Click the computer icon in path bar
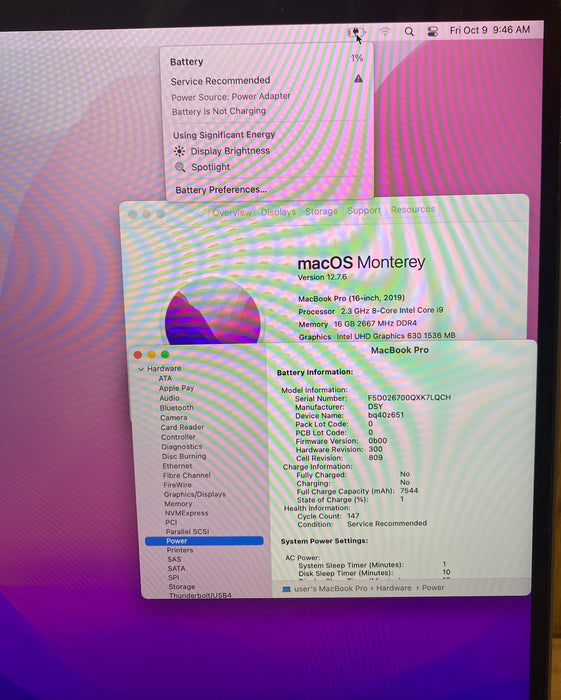Screen dimensions: 561x700 click(287, 589)
